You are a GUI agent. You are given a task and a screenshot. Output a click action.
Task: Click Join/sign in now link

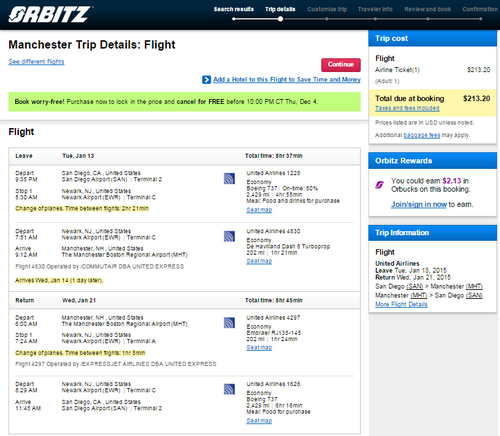(x=419, y=204)
